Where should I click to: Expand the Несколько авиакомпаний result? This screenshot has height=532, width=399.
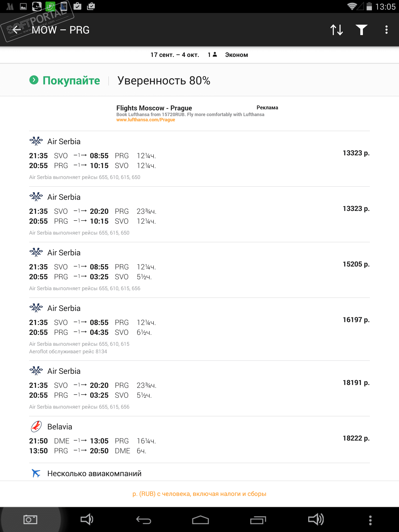pyautogui.click(x=94, y=473)
